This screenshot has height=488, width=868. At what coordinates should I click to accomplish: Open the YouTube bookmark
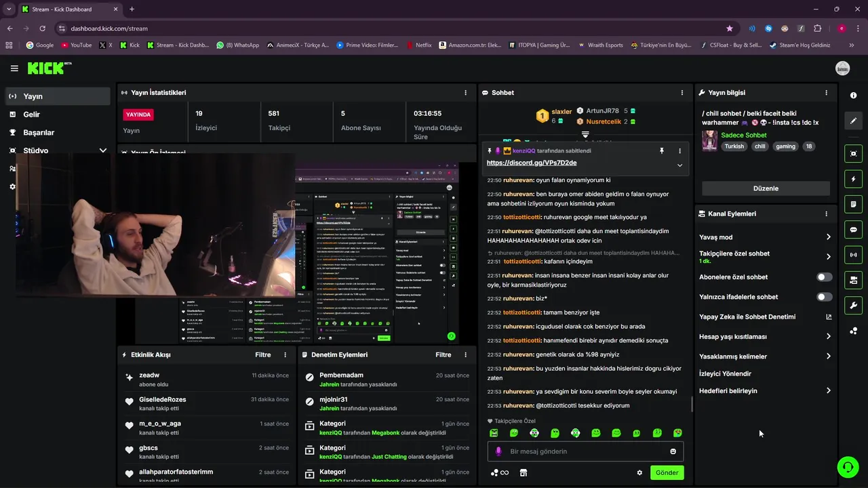pos(77,45)
